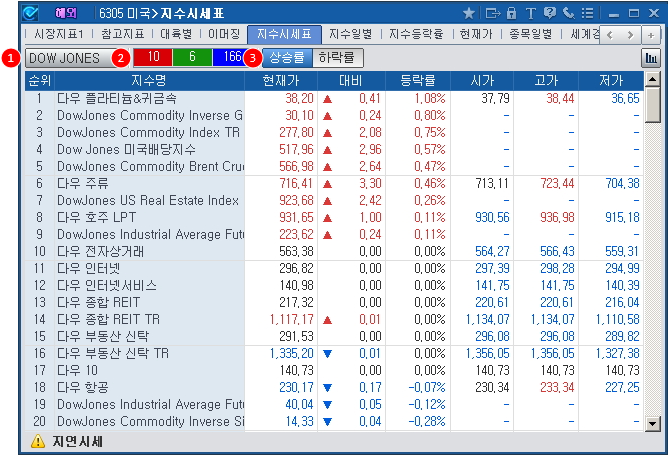
Task: Sort by the 현재가 column header
Action: click(281, 80)
